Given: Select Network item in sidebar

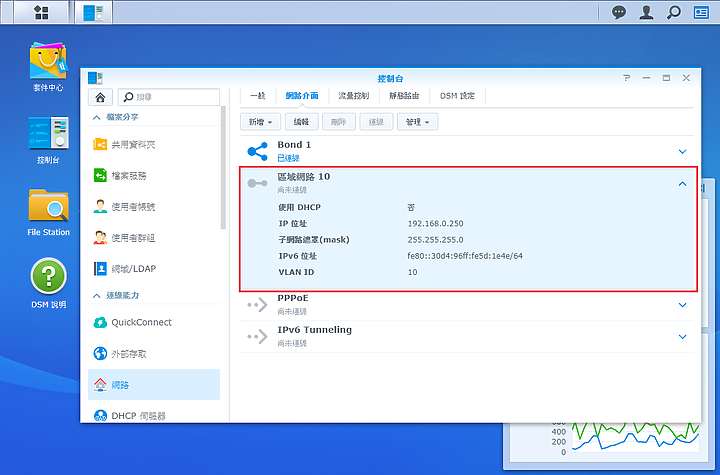Looking at the screenshot, I should pos(154,385).
